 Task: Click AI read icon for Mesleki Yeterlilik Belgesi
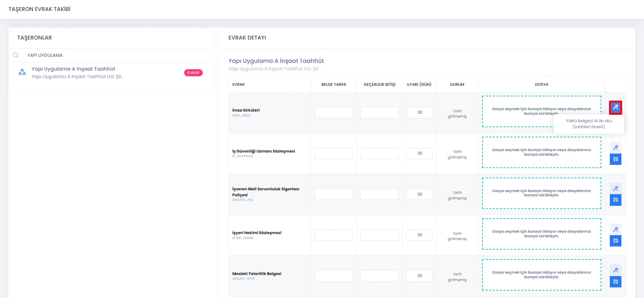click(x=615, y=270)
